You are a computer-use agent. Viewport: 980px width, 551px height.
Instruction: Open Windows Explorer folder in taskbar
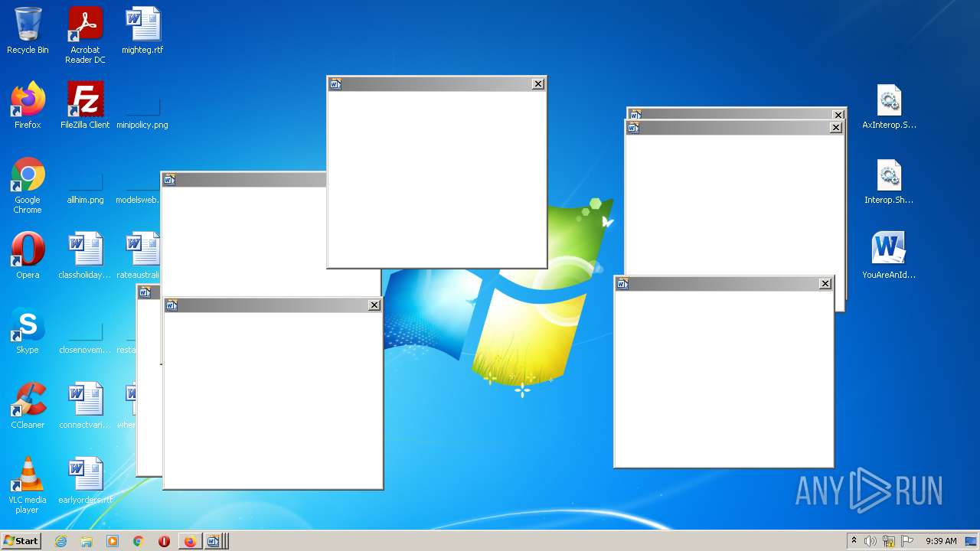click(87, 541)
